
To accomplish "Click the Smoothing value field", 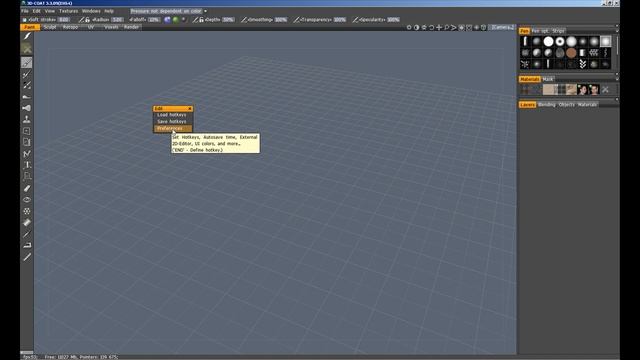I will [x=281, y=20].
